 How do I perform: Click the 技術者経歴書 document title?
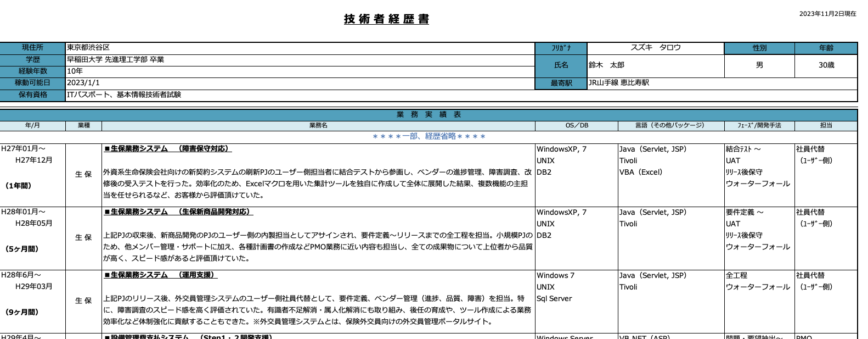click(386, 19)
